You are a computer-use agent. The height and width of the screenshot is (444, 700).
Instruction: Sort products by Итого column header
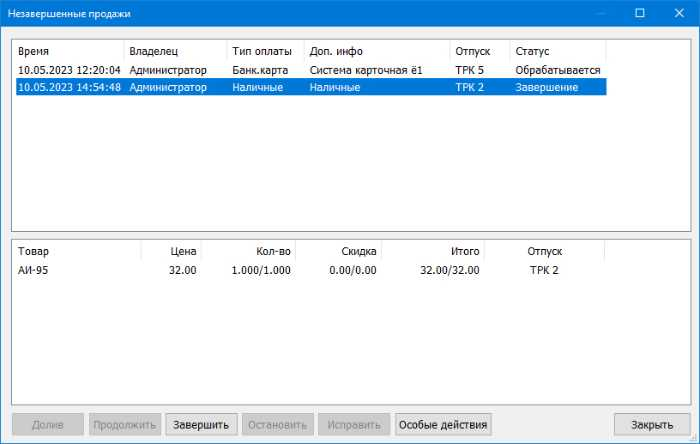tap(433, 252)
